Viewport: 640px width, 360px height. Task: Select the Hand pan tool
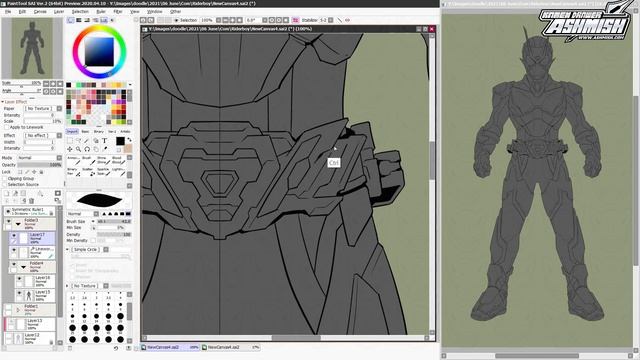[x=96, y=149]
